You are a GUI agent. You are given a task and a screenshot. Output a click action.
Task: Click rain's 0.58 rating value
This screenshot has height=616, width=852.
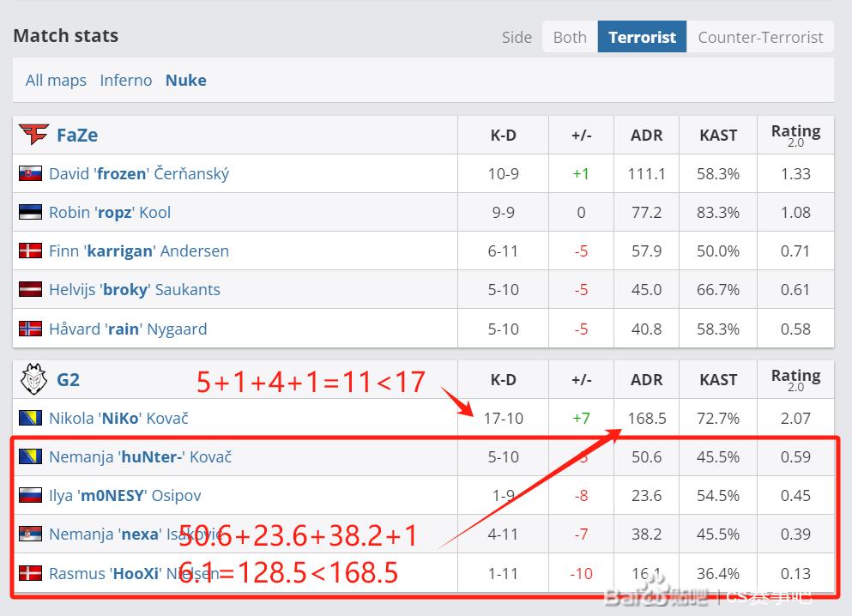796,329
